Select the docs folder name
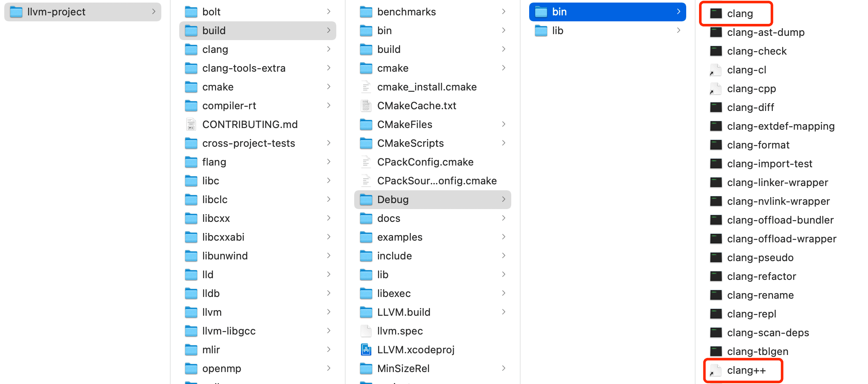 (x=389, y=218)
